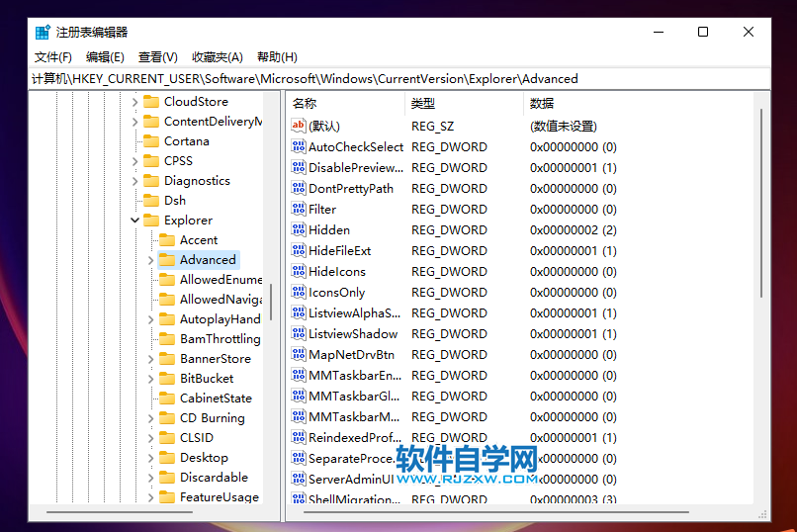Click the AutoCheckSelect DWORD icon
This screenshot has width=797, height=532.
click(299, 147)
